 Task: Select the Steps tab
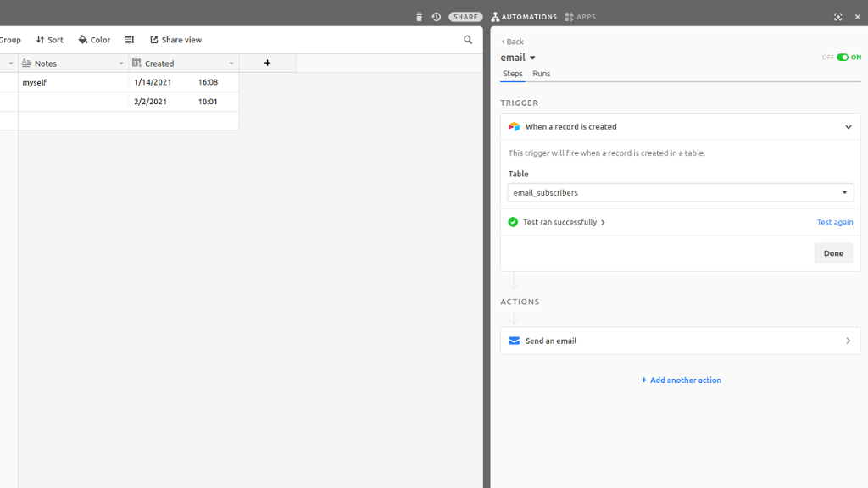pyautogui.click(x=512, y=74)
